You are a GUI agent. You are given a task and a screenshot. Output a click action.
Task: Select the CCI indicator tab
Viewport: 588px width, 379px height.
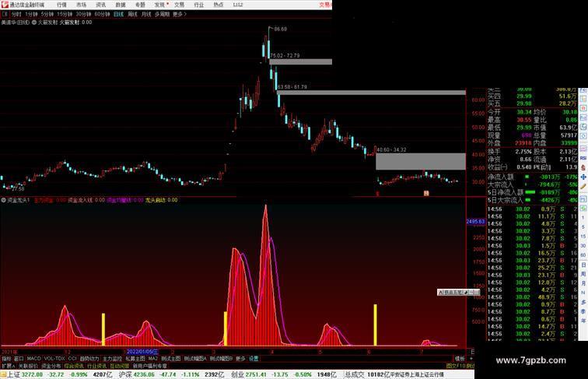point(72,359)
